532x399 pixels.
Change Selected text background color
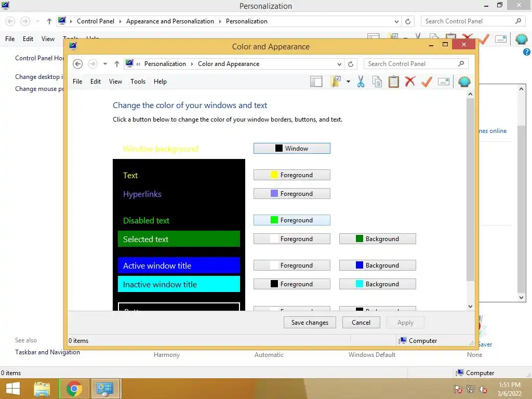[x=378, y=238]
